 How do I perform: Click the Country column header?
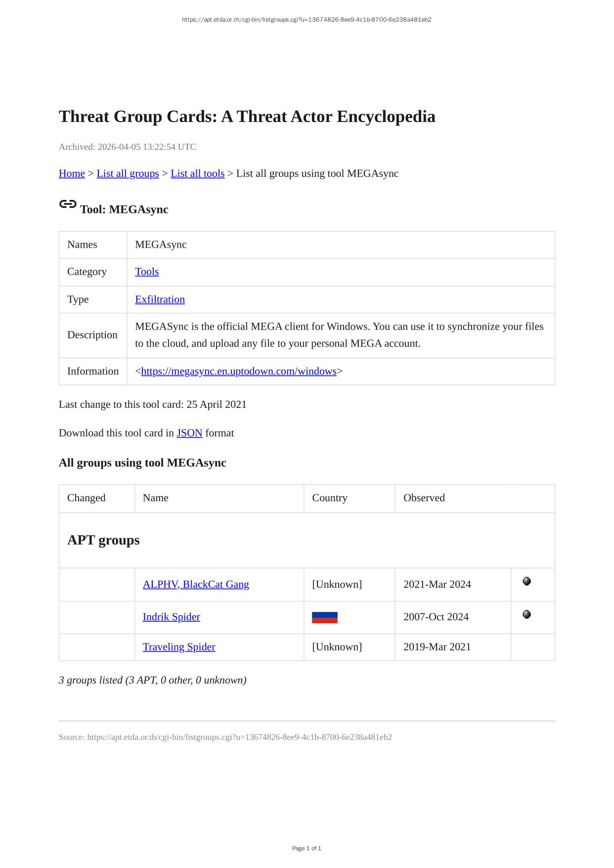(330, 498)
